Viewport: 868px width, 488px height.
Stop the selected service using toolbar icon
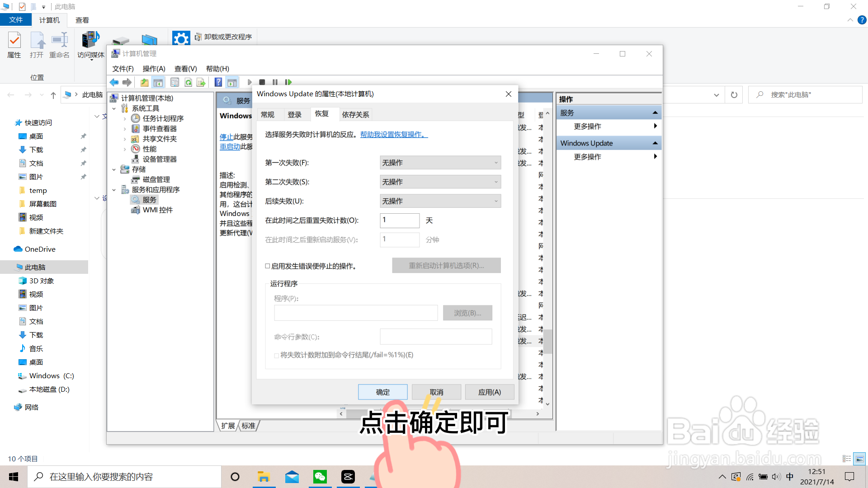[263, 82]
